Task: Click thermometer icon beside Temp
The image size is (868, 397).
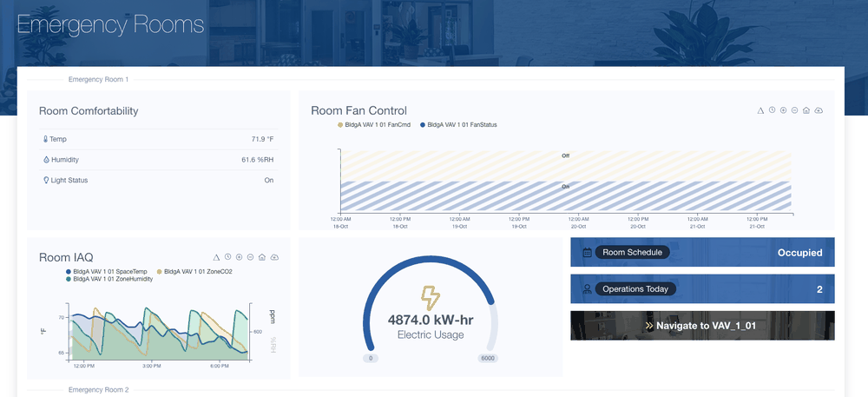Action: point(45,140)
